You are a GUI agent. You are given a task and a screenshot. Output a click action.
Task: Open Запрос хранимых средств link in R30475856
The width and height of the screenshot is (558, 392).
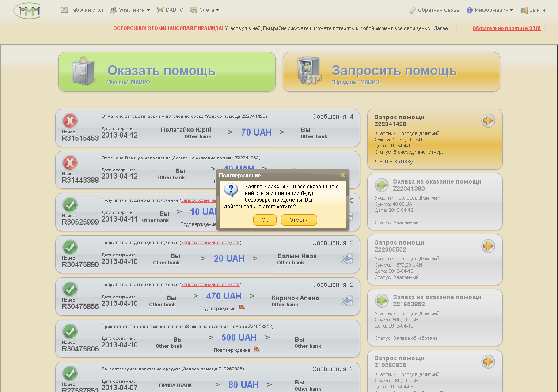(x=210, y=285)
